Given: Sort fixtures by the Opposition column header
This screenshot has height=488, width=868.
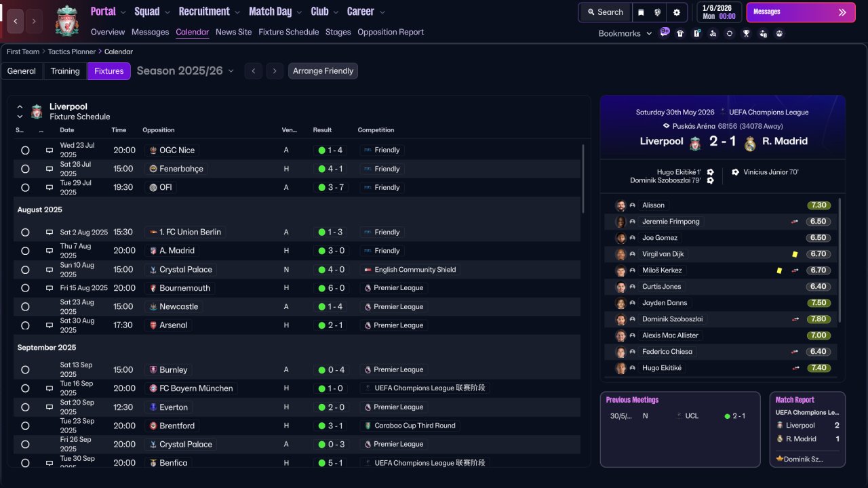Looking at the screenshot, I should 159,130.
